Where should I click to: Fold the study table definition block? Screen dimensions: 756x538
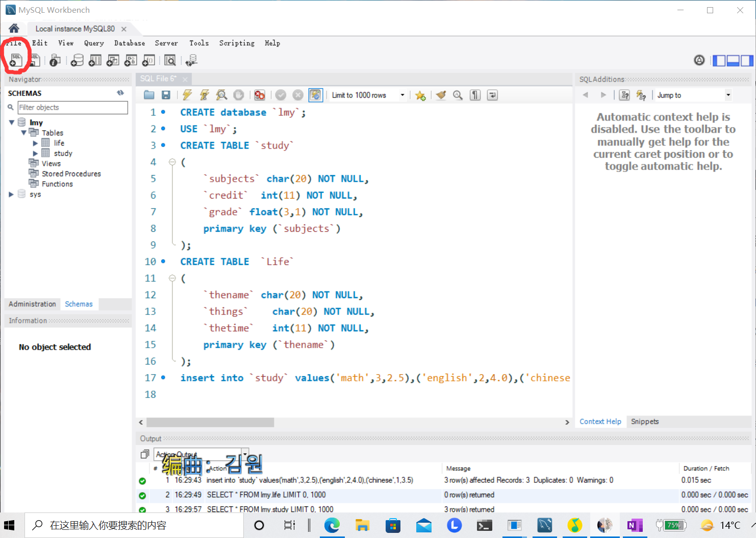pyautogui.click(x=172, y=162)
